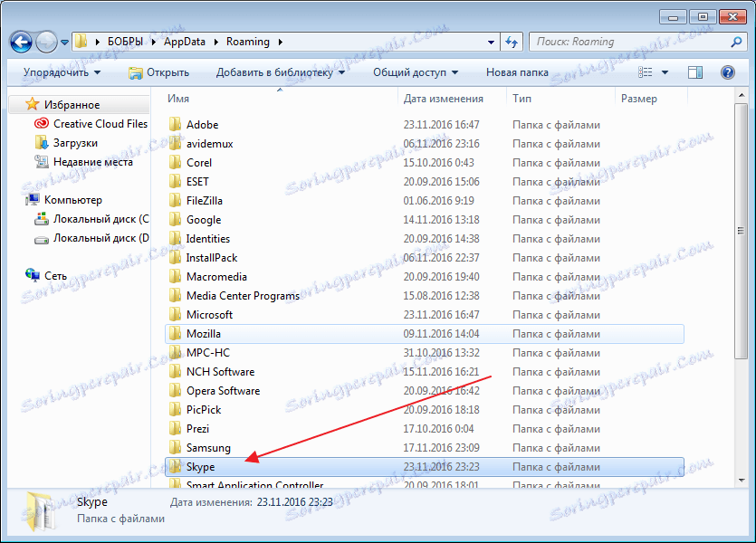
Task: Select the Samsung folder name
Action: (208, 448)
